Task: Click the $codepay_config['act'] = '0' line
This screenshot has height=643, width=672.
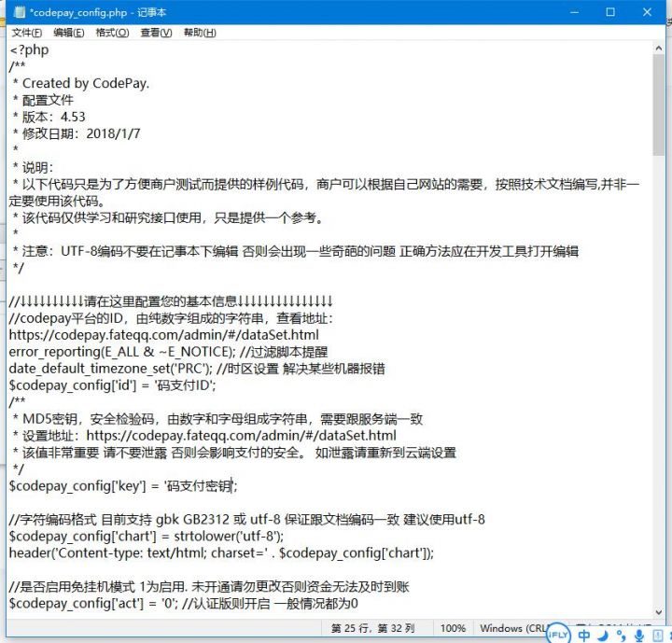Action: tap(184, 604)
